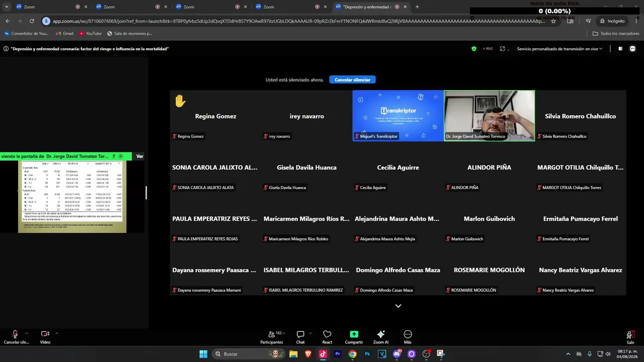
Task: Select the Miguel's Transkriptor tile
Action: (398, 116)
